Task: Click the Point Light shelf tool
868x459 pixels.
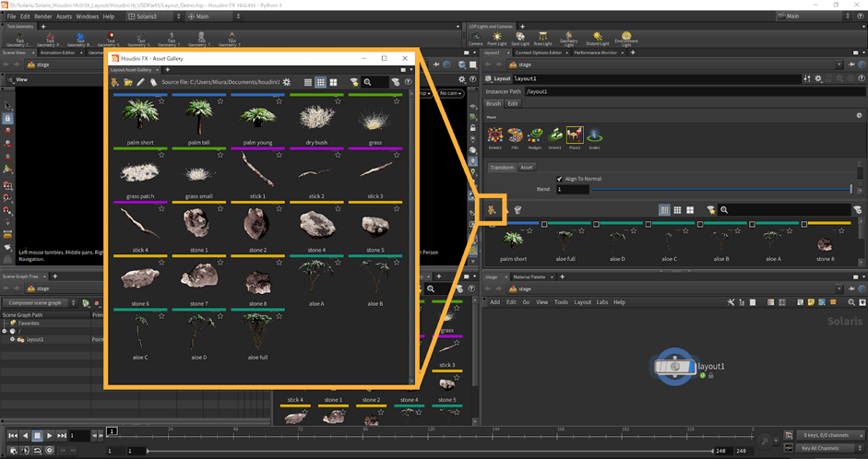Action: pyautogui.click(x=497, y=39)
